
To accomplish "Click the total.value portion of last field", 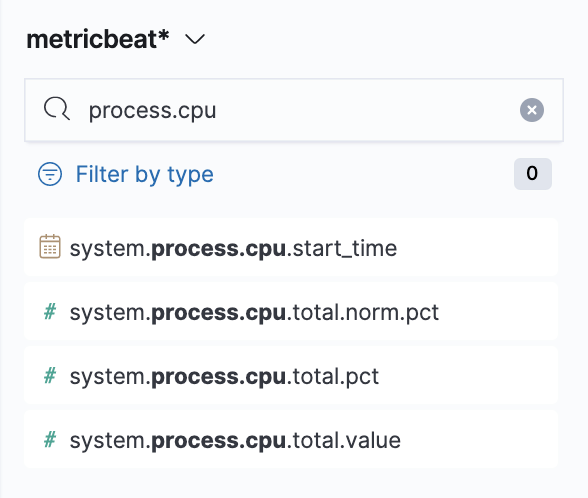I will [346, 440].
